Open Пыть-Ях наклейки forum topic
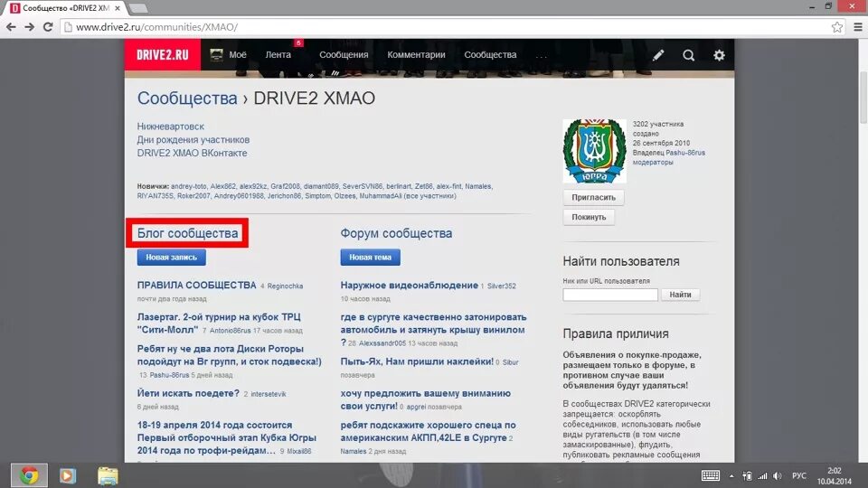 (417, 361)
